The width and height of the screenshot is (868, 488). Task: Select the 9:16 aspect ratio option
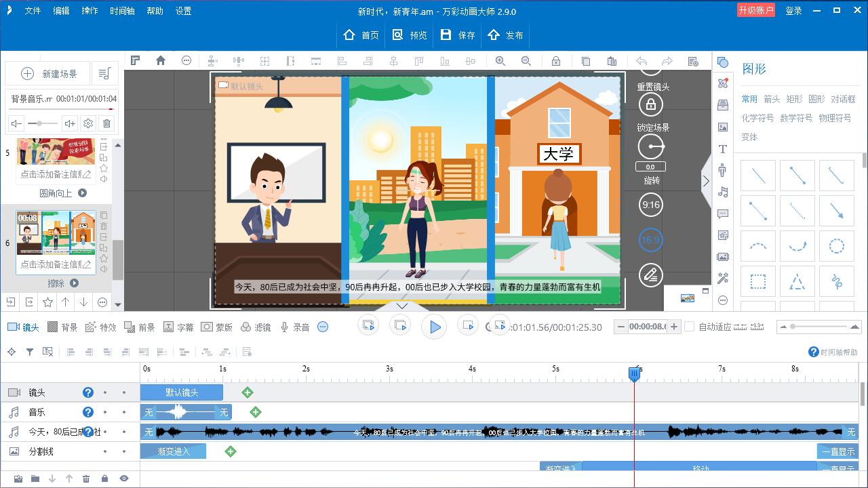tap(651, 205)
